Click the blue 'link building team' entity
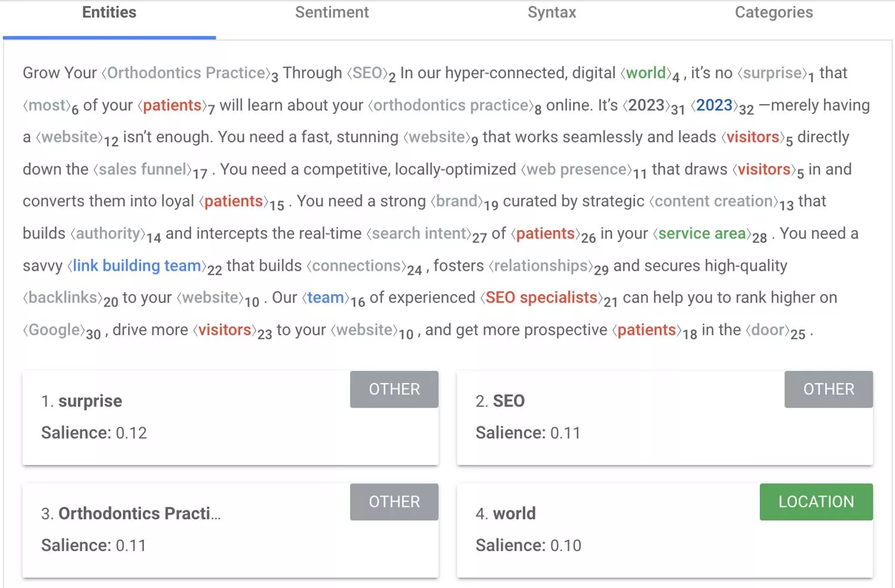This screenshot has height=588, width=895. 137,265
